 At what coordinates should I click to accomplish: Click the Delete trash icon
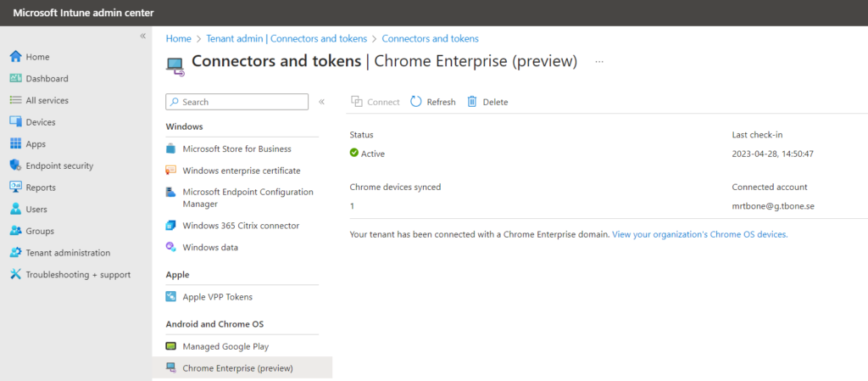(x=471, y=101)
